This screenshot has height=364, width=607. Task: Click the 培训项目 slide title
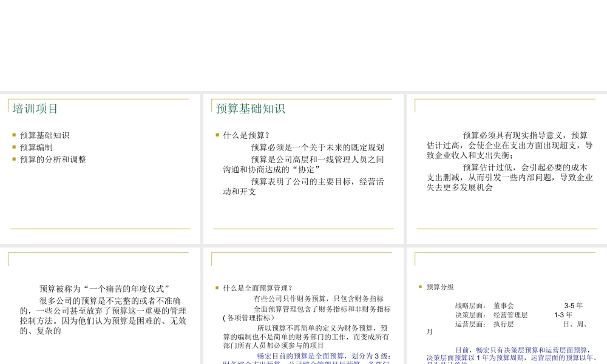[x=35, y=109]
